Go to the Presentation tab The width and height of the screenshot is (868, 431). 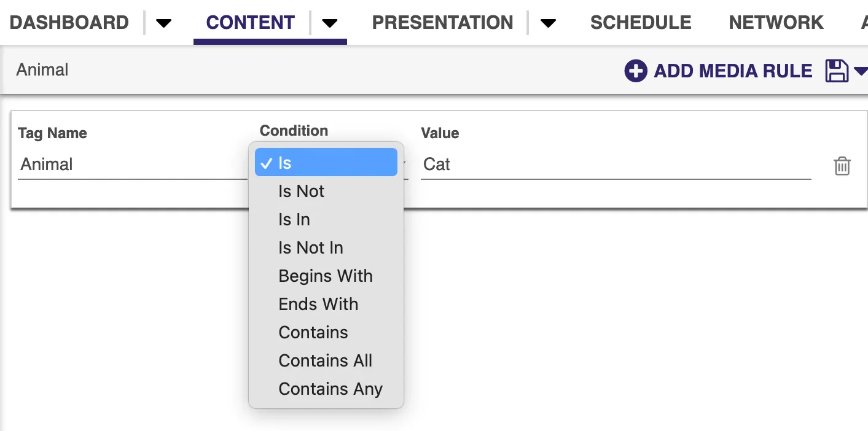pos(442,23)
